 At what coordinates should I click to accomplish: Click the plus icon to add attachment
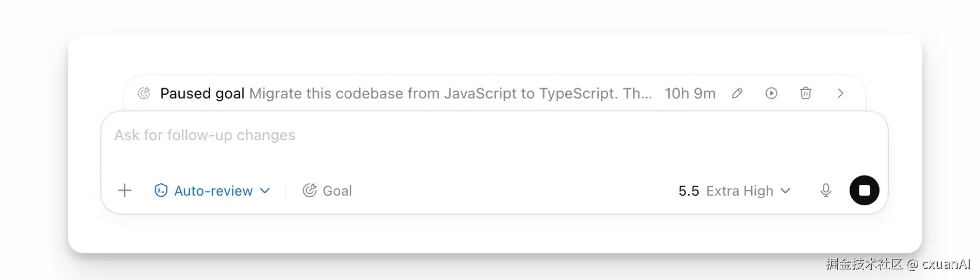point(125,190)
